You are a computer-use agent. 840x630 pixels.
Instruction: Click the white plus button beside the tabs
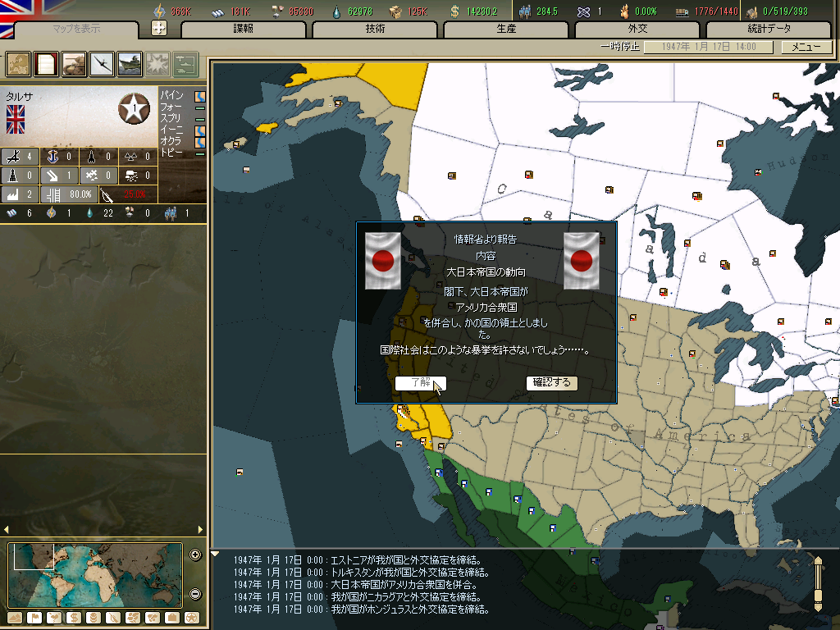[159, 28]
